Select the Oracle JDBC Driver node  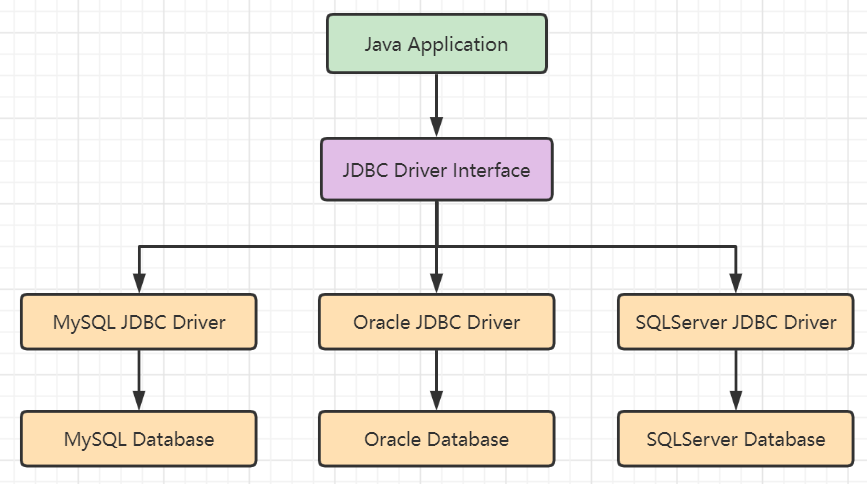click(x=437, y=322)
